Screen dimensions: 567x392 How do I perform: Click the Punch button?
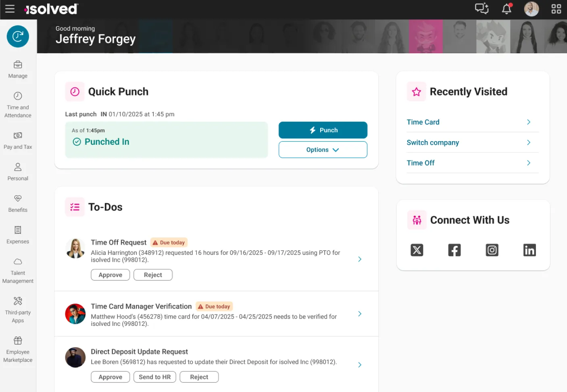click(323, 130)
